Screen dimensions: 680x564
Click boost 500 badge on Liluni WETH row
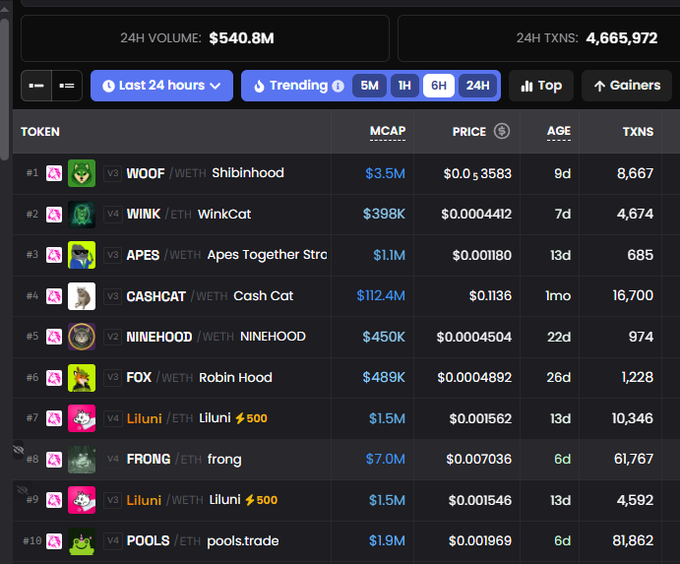(262, 500)
